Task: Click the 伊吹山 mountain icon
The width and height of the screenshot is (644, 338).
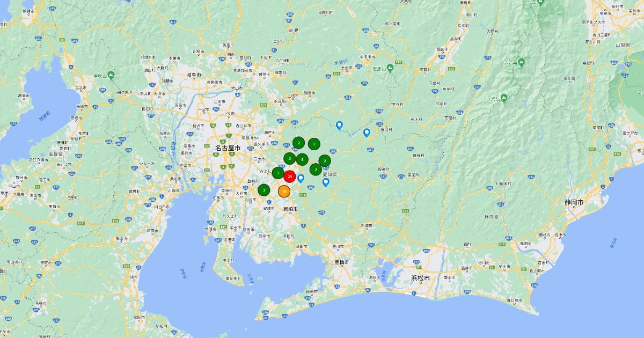Action: [x=111, y=75]
